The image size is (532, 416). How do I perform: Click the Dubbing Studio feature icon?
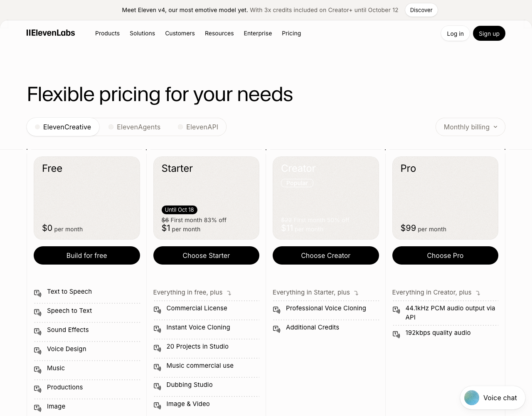157,386
